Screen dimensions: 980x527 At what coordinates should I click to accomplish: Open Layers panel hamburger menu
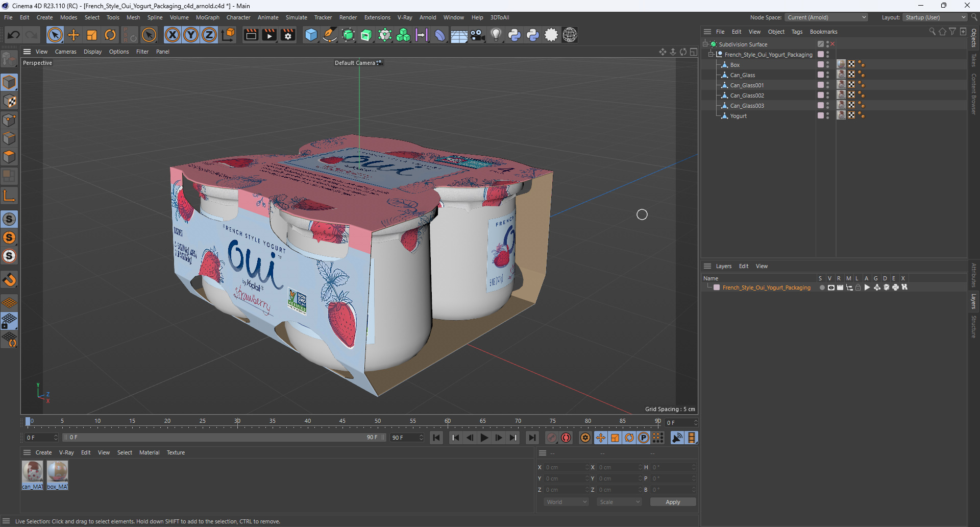point(707,266)
